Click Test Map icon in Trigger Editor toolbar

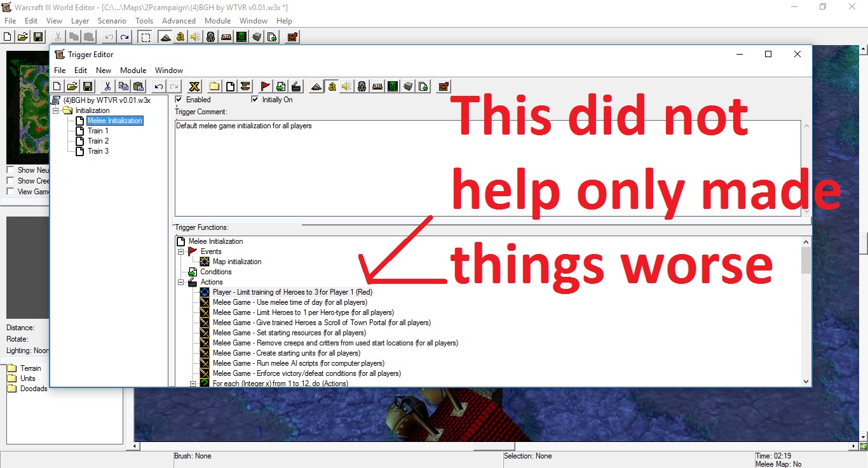(x=444, y=86)
